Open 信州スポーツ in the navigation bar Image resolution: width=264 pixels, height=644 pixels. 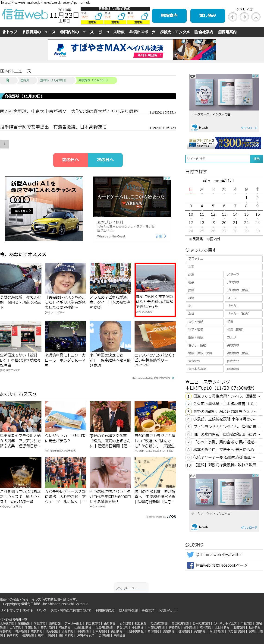point(142,32)
